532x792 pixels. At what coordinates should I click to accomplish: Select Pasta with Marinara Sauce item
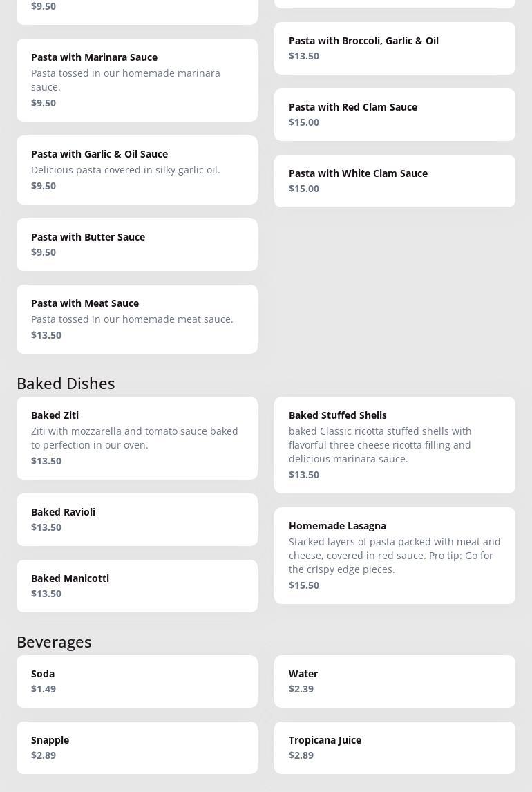pyautogui.click(x=137, y=80)
